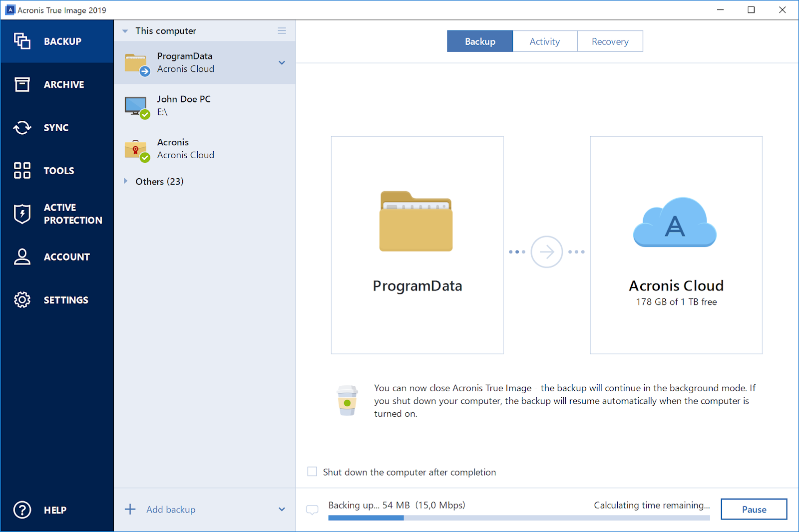Click the Settings gear icon
The width and height of the screenshot is (799, 532).
[x=22, y=299]
